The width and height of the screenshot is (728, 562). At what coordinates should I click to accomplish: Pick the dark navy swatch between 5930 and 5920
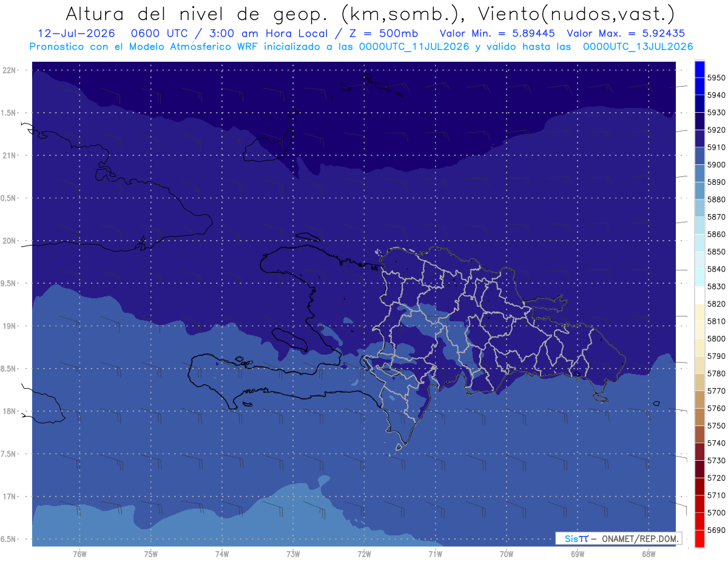699,121
